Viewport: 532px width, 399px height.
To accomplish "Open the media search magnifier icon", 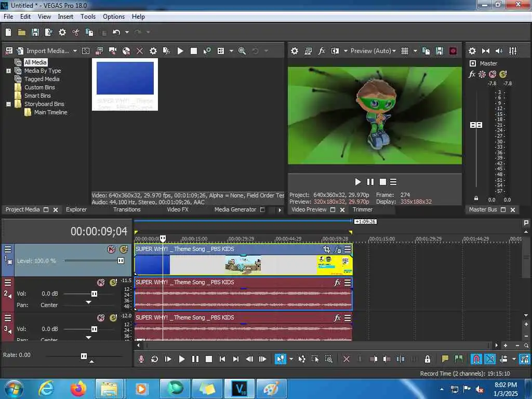I will pos(242,51).
